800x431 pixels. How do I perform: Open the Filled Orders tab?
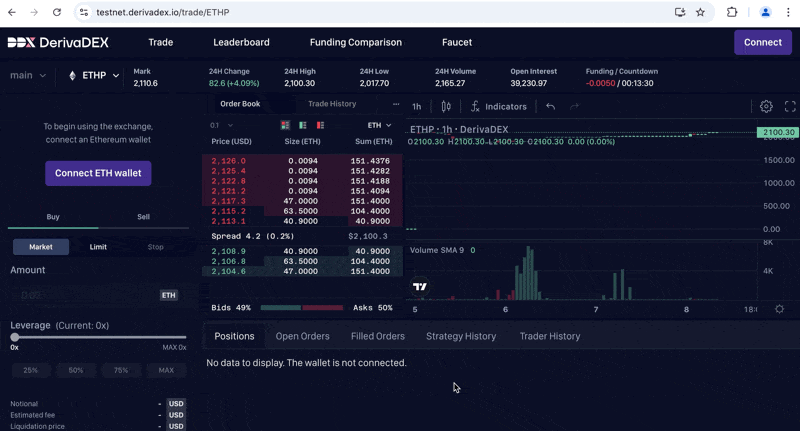[378, 336]
